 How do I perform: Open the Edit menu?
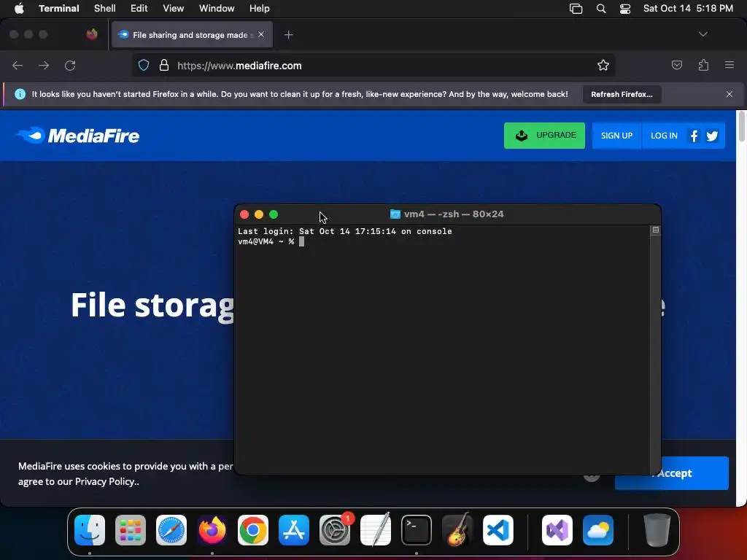click(x=139, y=9)
